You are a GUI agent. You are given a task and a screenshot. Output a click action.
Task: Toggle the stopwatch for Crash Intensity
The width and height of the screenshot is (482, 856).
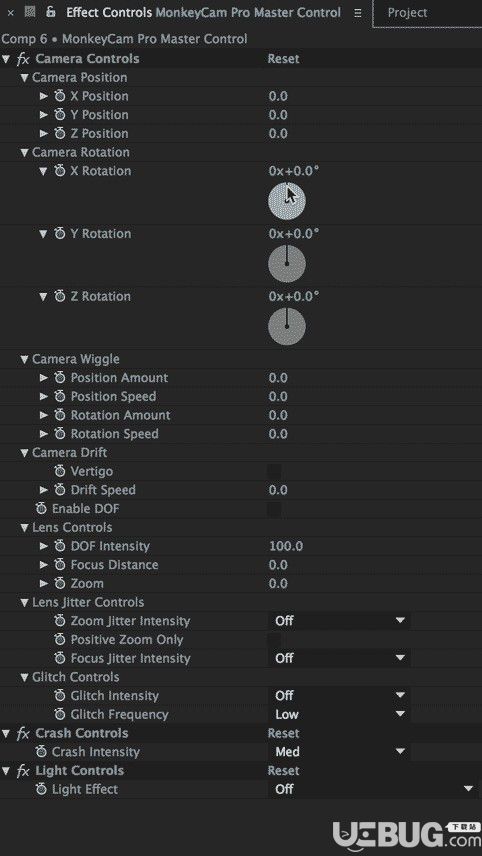pyautogui.click(x=41, y=752)
